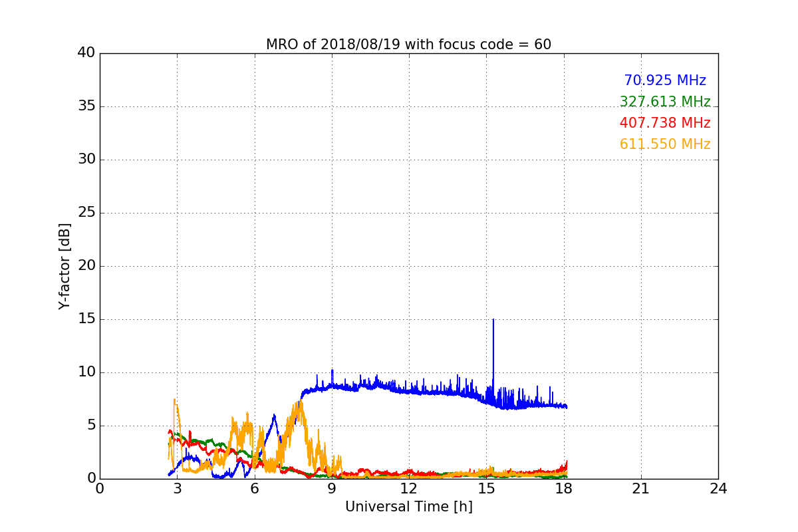The height and width of the screenshot is (532, 798).
Task: Click the x-axis tick label 9
Action: coord(332,488)
